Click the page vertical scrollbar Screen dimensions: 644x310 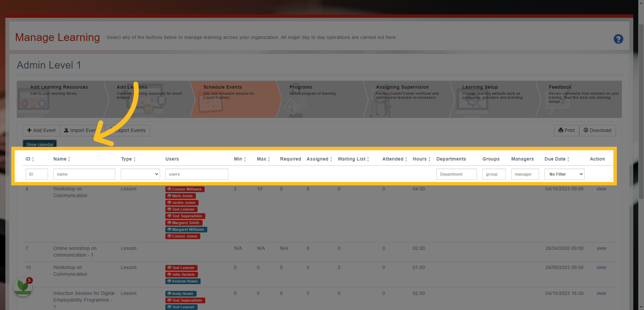641,111
